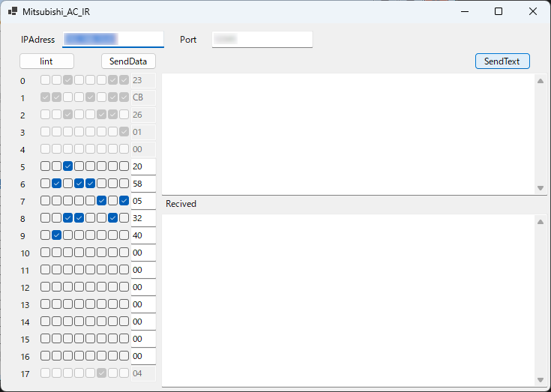Click the row 7 hex field showing 05
Viewport: 551px width, 392px height.
point(143,201)
